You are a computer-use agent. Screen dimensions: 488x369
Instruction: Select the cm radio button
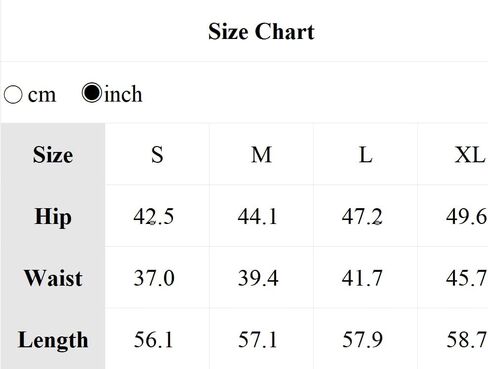[x=13, y=94]
